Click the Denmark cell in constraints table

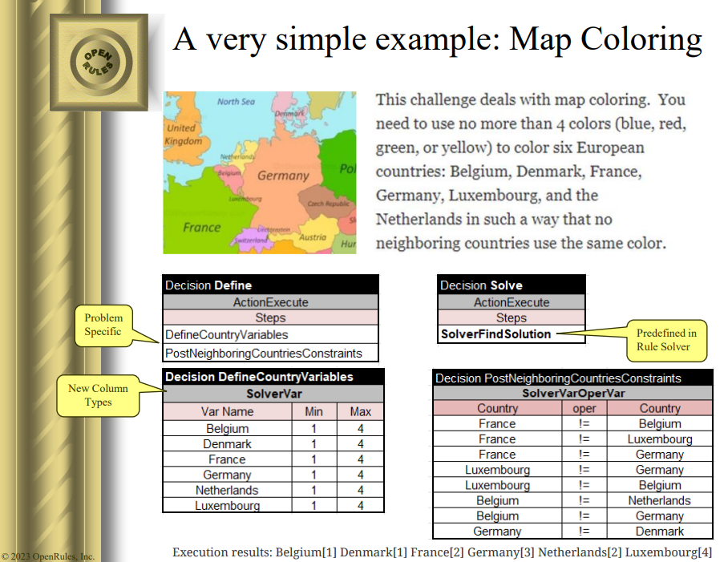coord(660,531)
